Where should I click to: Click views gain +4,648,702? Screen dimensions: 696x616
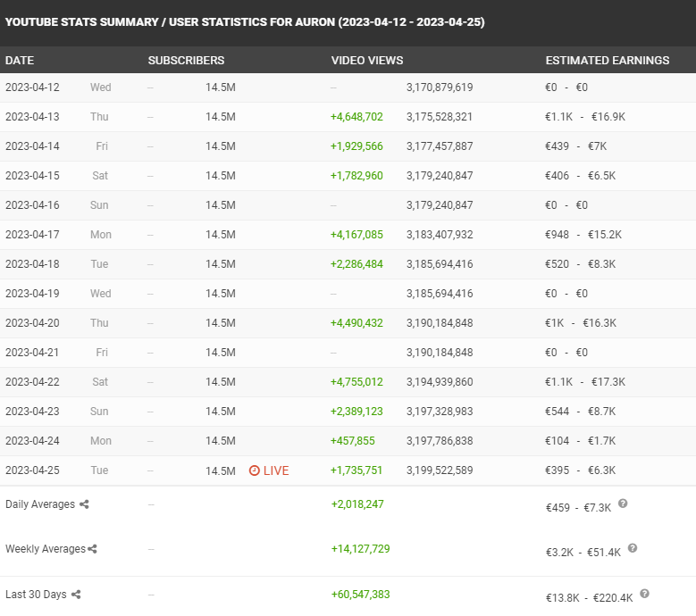coord(356,117)
